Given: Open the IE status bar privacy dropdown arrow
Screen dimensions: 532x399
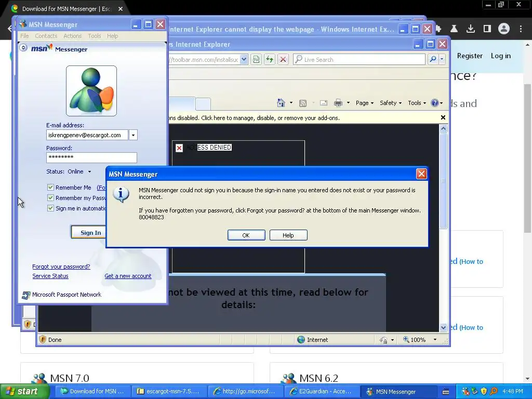Looking at the screenshot, I should click(393, 340).
